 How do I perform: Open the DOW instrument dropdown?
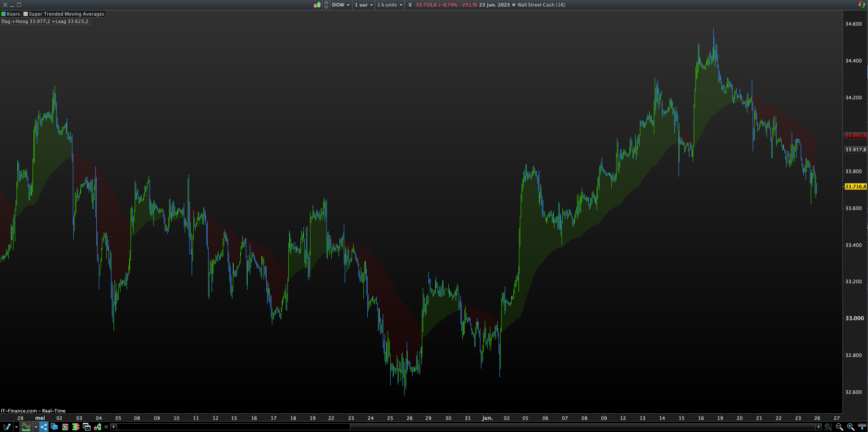tap(341, 5)
